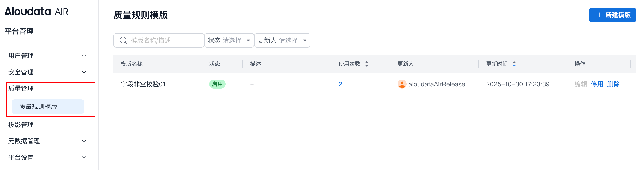The height and width of the screenshot is (170, 644).
Task: Click the search magnifier icon
Action: (123, 40)
